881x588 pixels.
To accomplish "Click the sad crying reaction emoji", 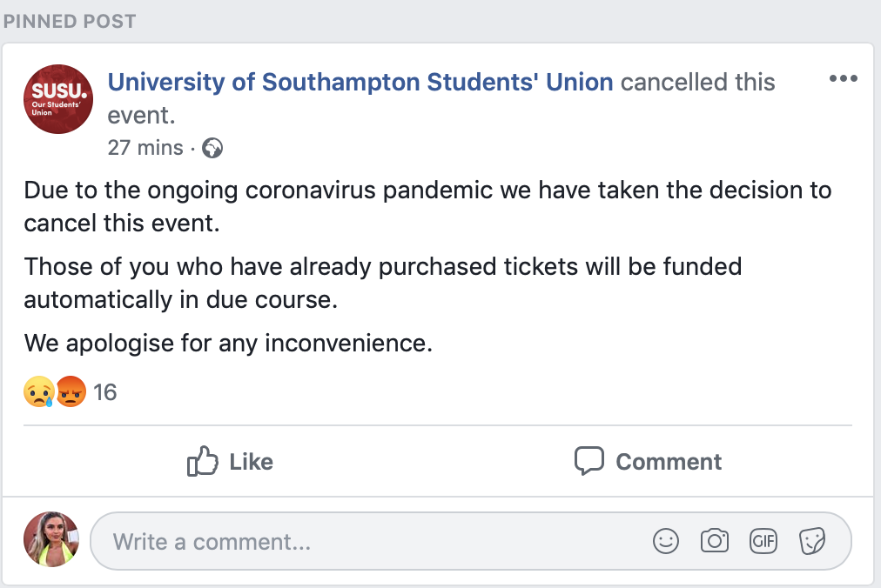I will tap(39, 391).
